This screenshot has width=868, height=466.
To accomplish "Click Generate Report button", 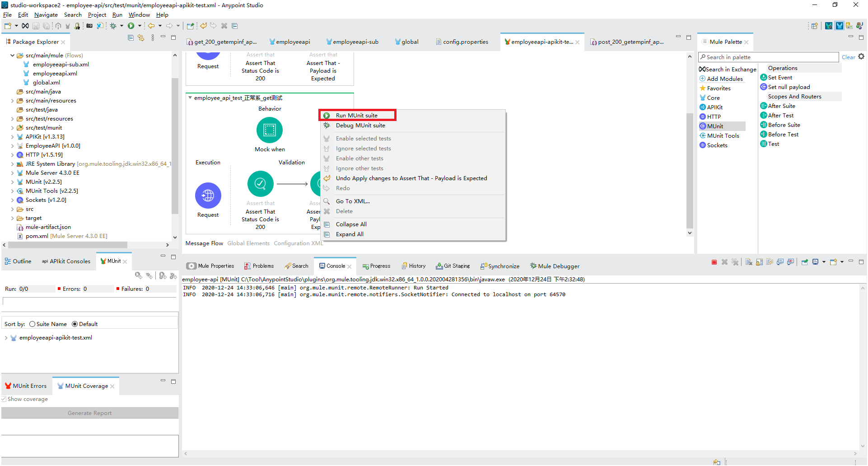I will click(90, 413).
